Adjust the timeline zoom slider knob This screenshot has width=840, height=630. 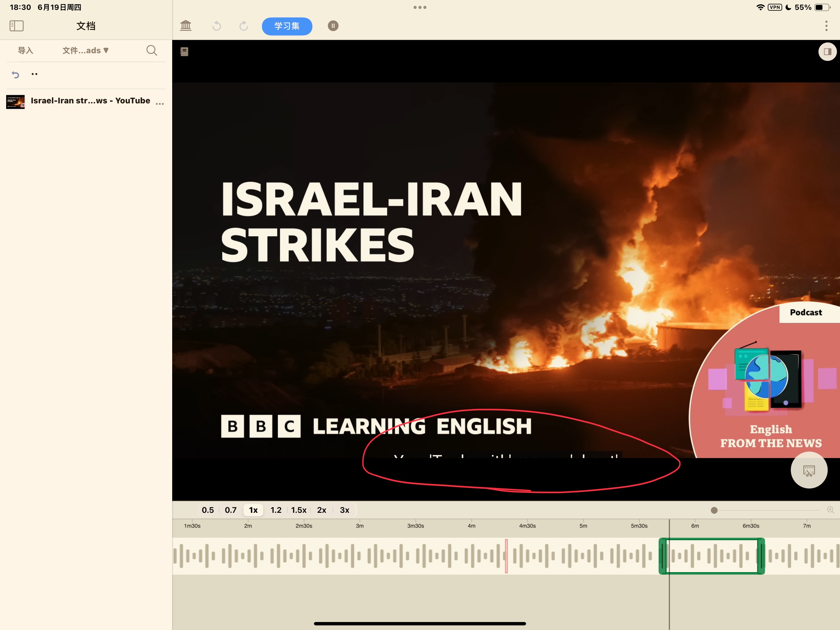(x=714, y=510)
